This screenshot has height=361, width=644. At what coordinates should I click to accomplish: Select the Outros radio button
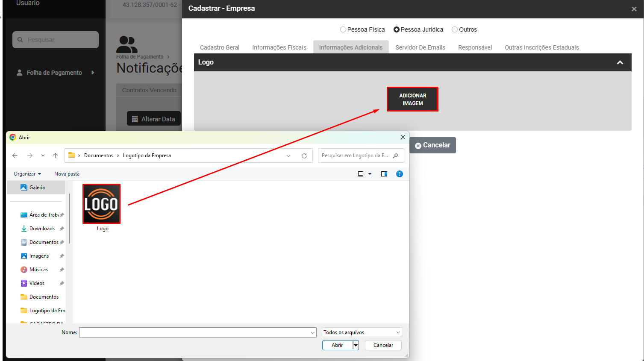(455, 29)
